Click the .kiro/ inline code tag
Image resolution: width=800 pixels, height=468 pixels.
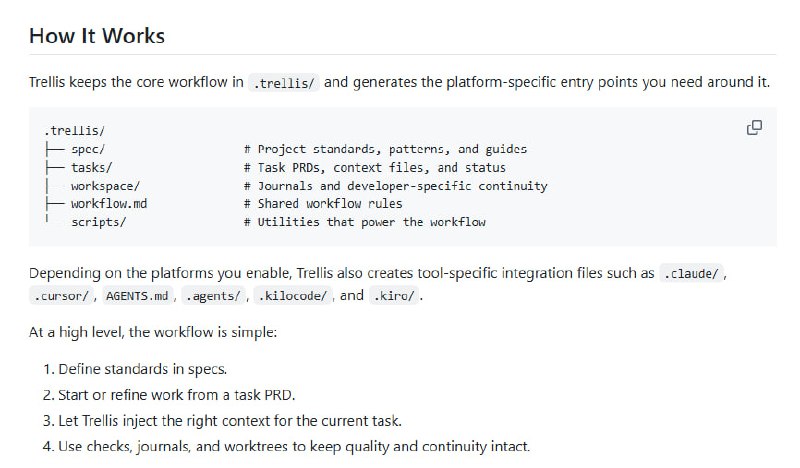click(395, 296)
